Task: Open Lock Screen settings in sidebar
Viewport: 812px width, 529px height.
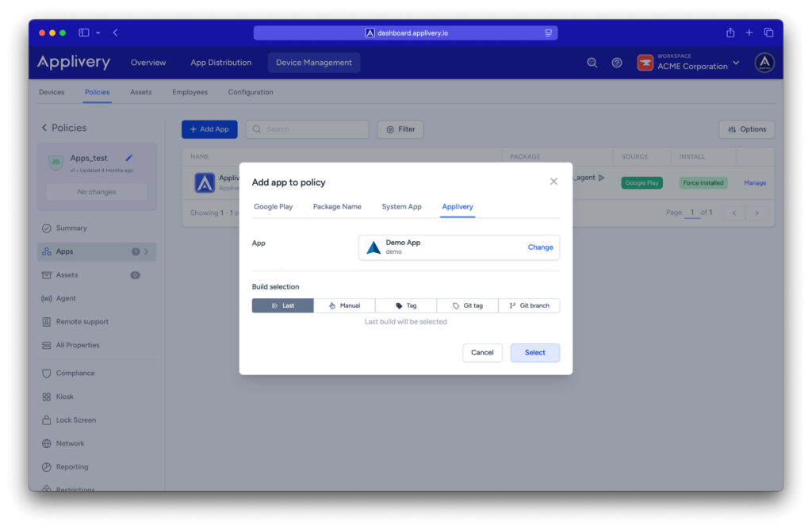Action: click(75, 420)
